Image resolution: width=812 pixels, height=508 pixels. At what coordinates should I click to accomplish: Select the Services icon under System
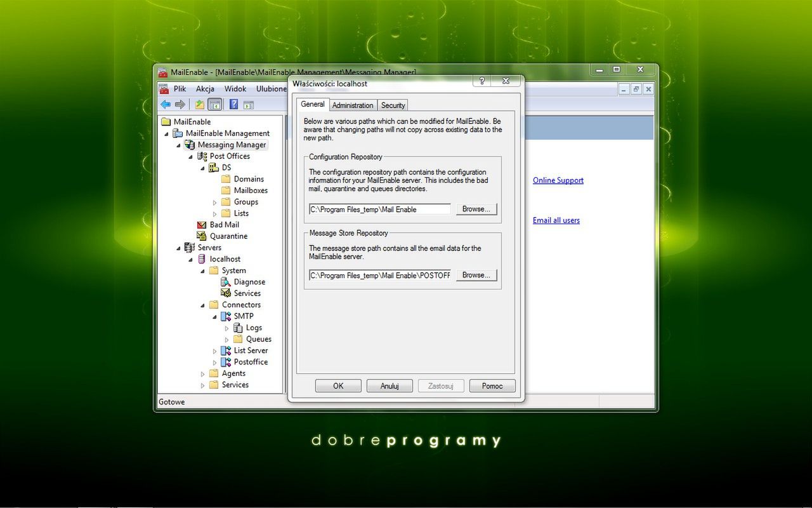(x=226, y=293)
